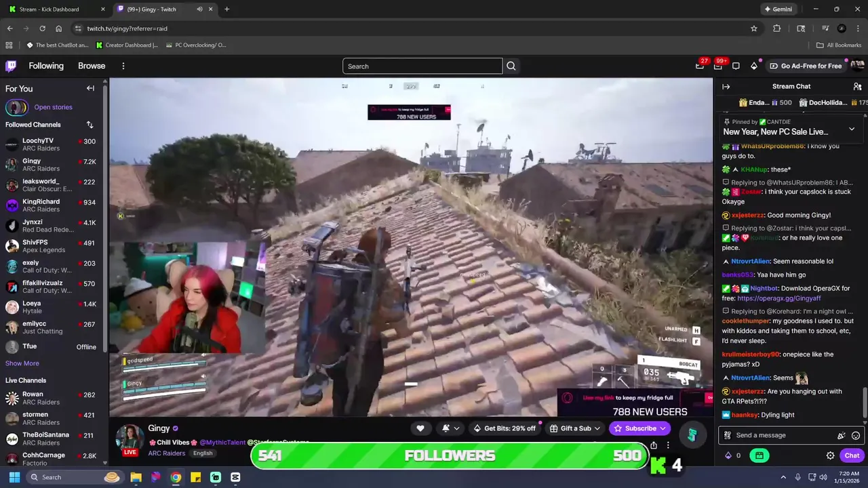Image resolution: width=868 pixels, height=488 pixels.
Task: Open PC Overclocking bookmark
Action: [x=196, y=45]
